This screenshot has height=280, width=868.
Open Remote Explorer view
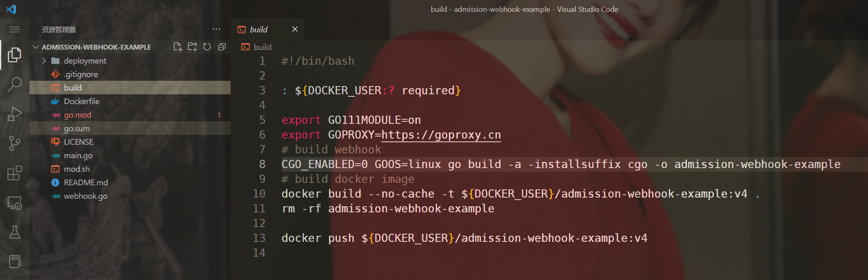click(x=15, y=203)
